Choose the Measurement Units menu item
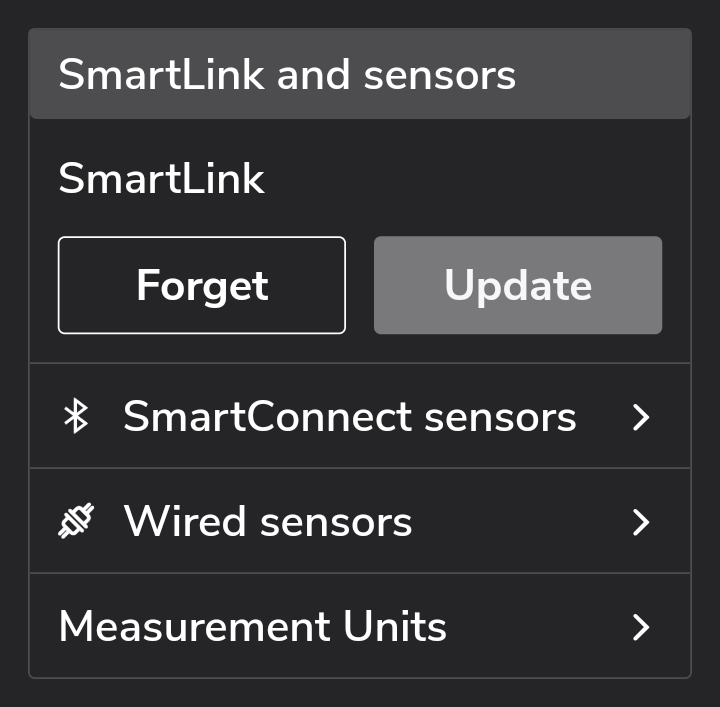 click(253, 627)
